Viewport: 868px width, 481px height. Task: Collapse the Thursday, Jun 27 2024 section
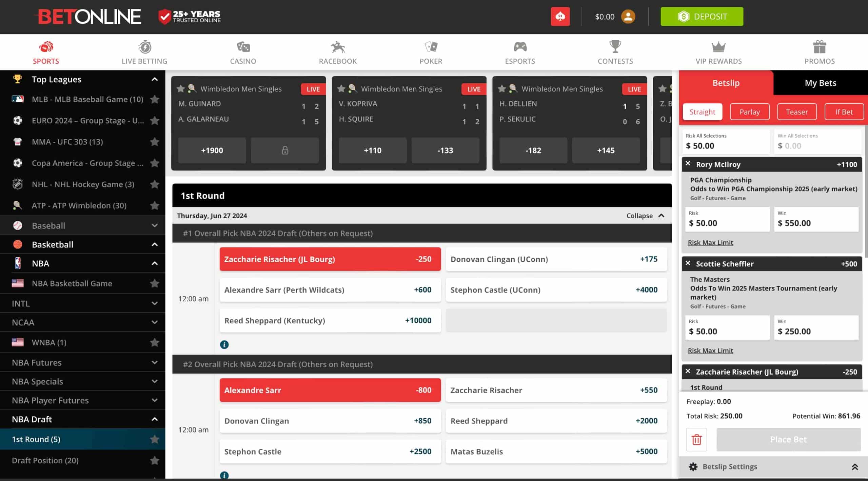tap(645, 216)
